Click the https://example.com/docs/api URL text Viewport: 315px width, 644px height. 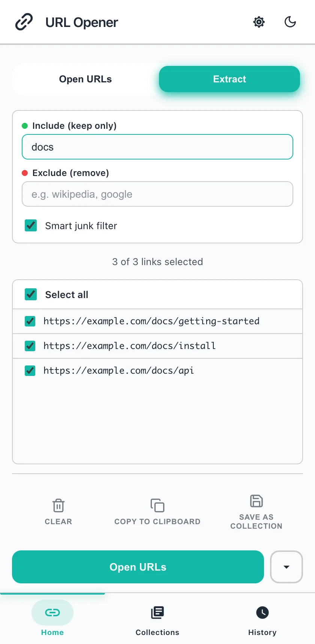click(x=119, y=371)
